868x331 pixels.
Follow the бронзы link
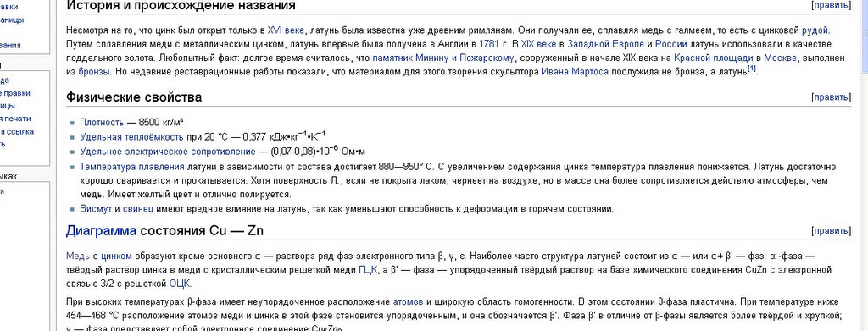coord(94,71)
